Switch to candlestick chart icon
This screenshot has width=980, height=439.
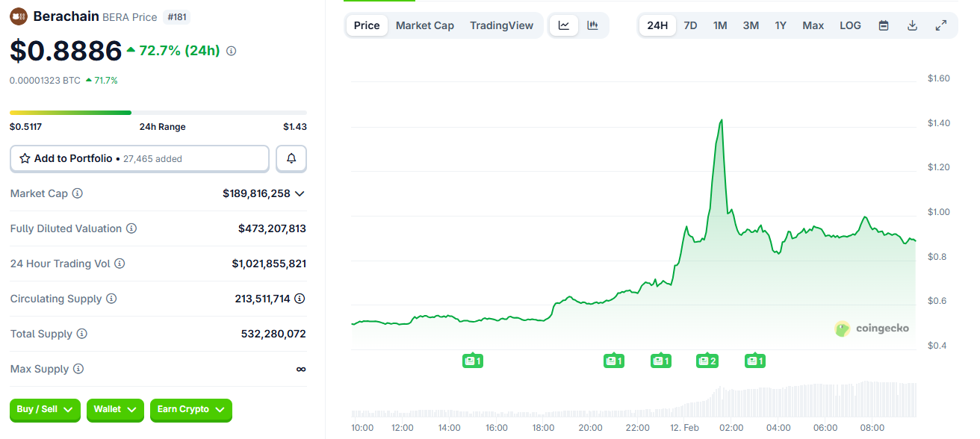point(592,25)
